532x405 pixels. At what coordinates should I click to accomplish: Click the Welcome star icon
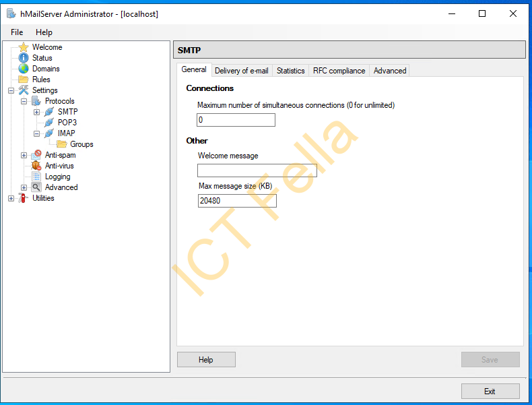pos(24,47)
